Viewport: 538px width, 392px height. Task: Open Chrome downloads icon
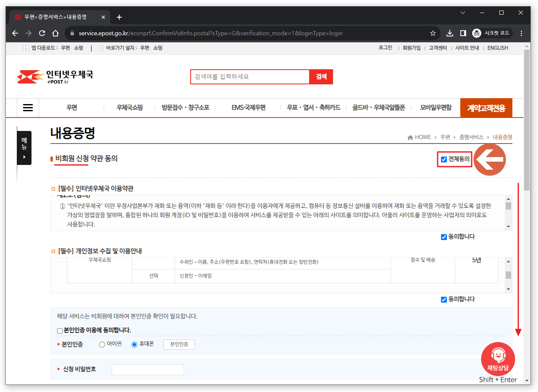[449, 33]
